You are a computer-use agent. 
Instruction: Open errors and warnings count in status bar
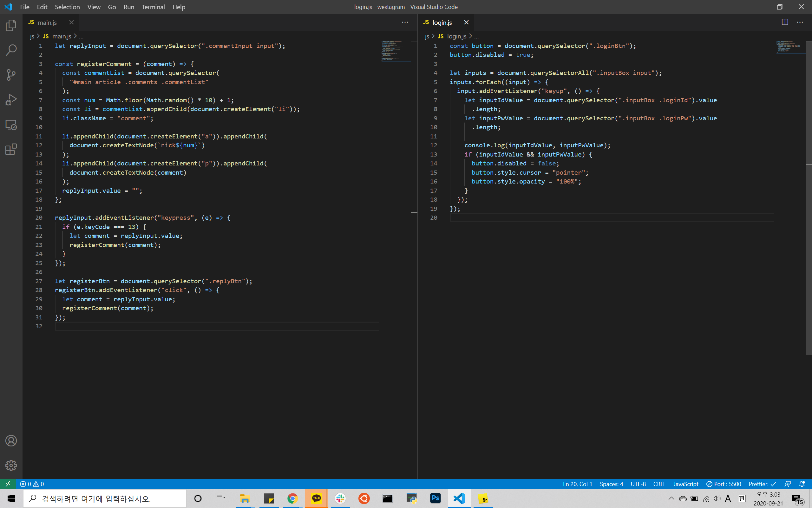coord(32,484)
